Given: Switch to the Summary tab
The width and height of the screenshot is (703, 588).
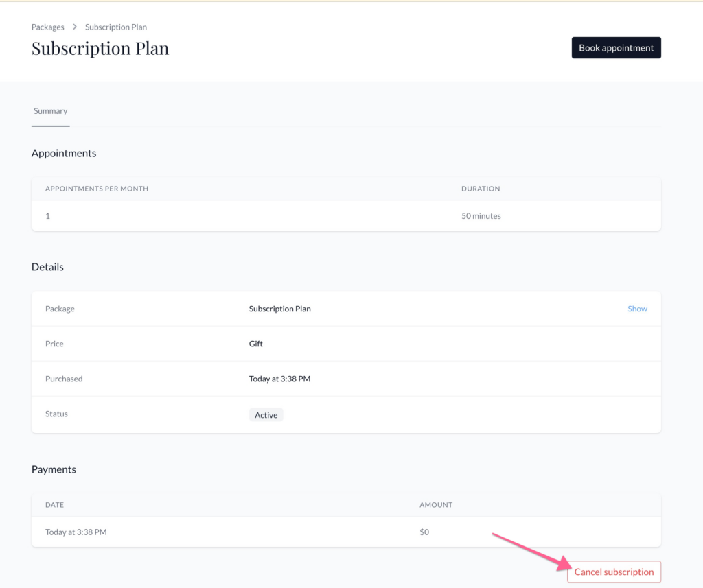Looking at the screenshot, I should point(50,111).
